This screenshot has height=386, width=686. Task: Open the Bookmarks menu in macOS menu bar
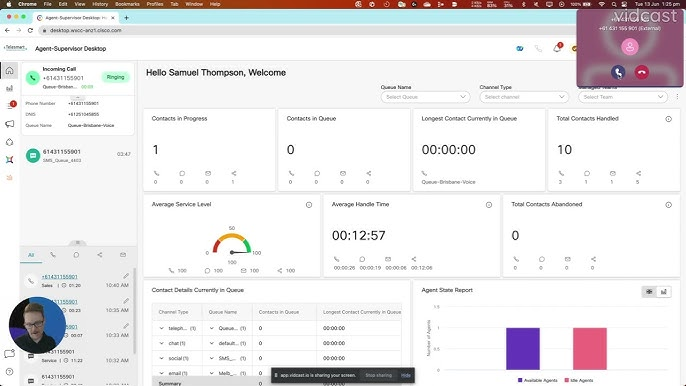[x=127, y=4]
